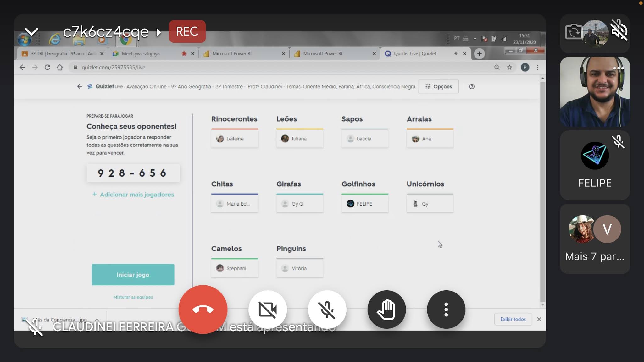Viewport: 644px width, 362px height.
Task: Click the Quizlet logo
Action: click(101, 86)
